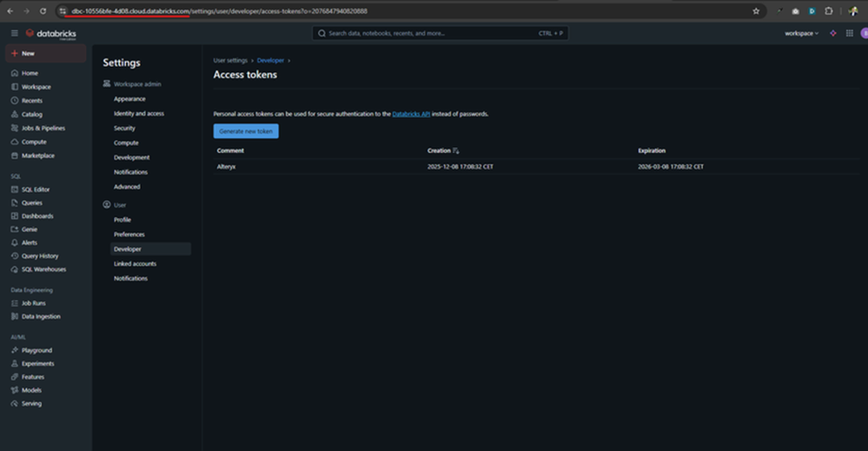Viewport: 868px width, 451px height.
Task: Click the Catalog icon
Action: tap(15, 115)
